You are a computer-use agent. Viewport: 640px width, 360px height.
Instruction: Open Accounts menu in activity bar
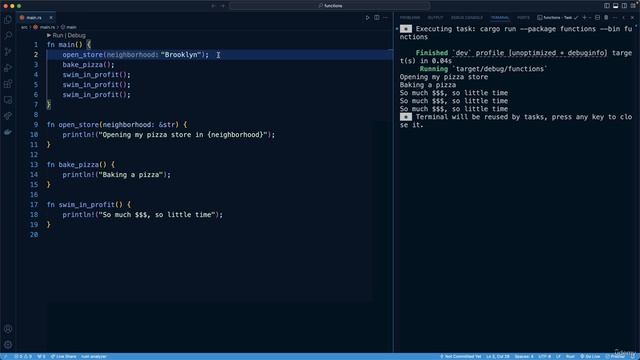pyautogui.click(x=8, y=329)
